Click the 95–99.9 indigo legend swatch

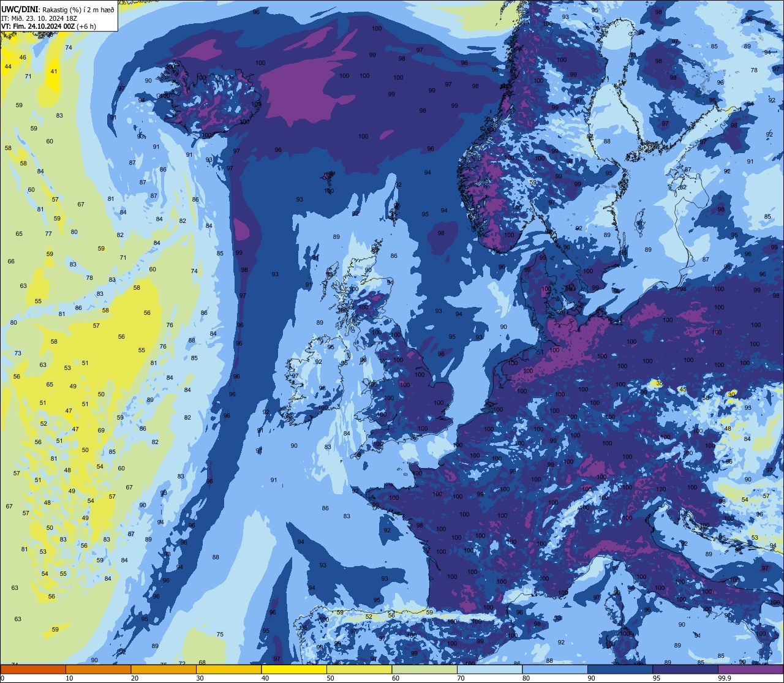[685, 669]
